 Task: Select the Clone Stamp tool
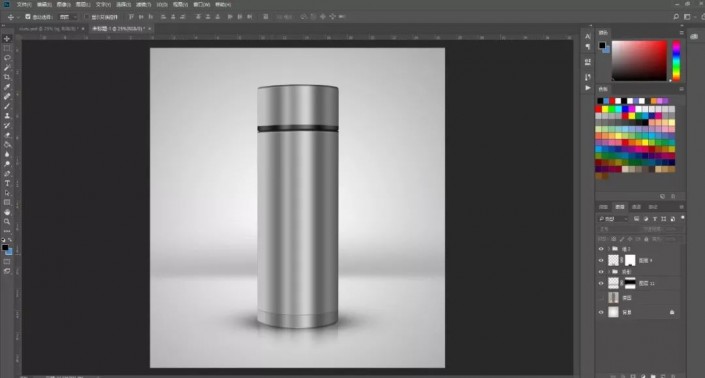(7, 116)
